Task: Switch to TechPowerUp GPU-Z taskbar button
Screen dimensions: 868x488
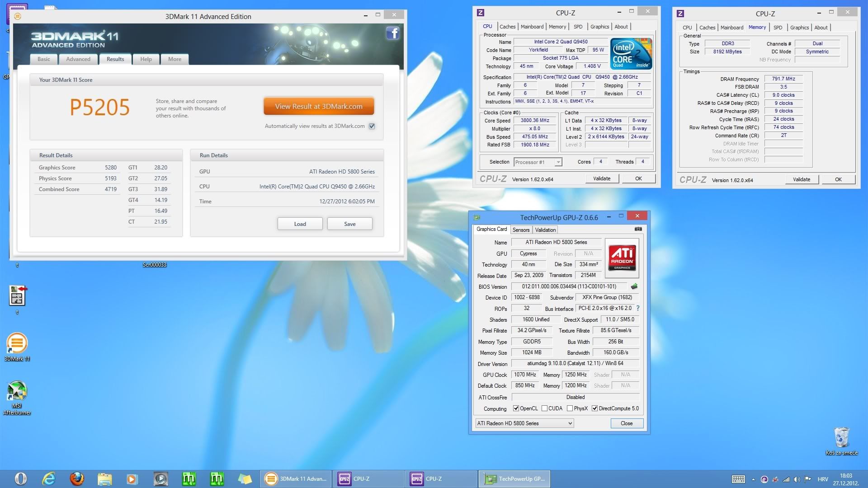Action: [514, 479]
